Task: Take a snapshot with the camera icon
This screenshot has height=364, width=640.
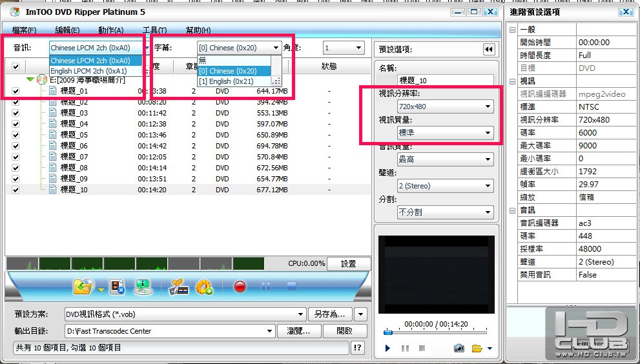Action: [x=459, y=348]
